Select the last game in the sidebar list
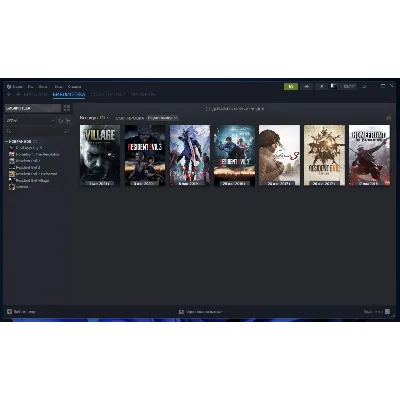This screenshot has height=400, width=400. pyautogui.click(x=19, y=187)
